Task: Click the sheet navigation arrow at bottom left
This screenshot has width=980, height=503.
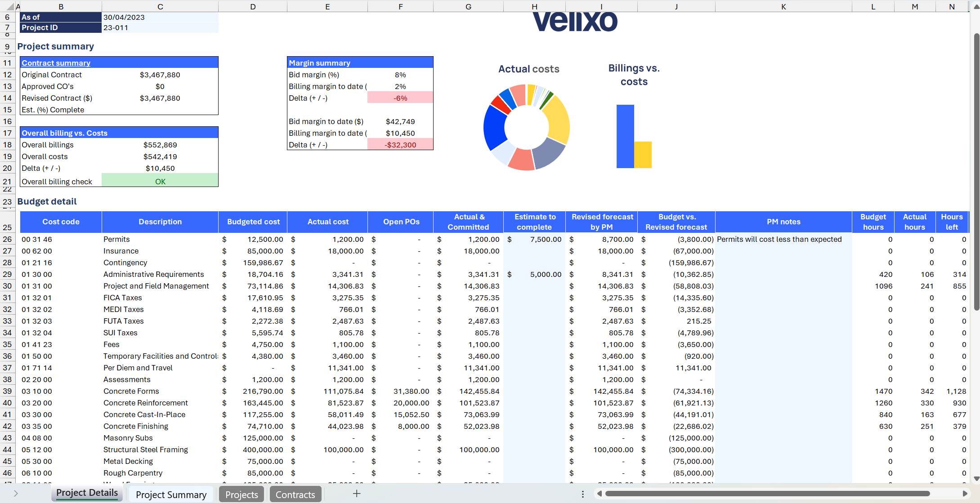Action: [x=16, y=494]
